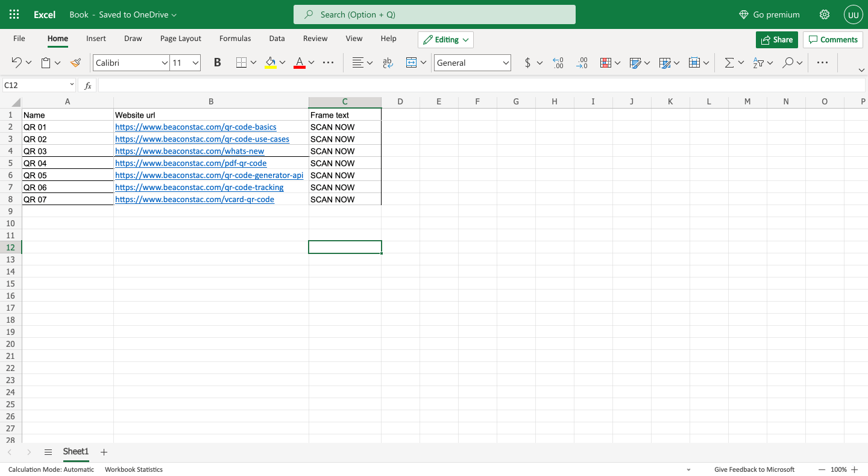The height and width of the screenshot is (476, 868).
Task: Apply accounting dollar number format
Action: point(527,62)
